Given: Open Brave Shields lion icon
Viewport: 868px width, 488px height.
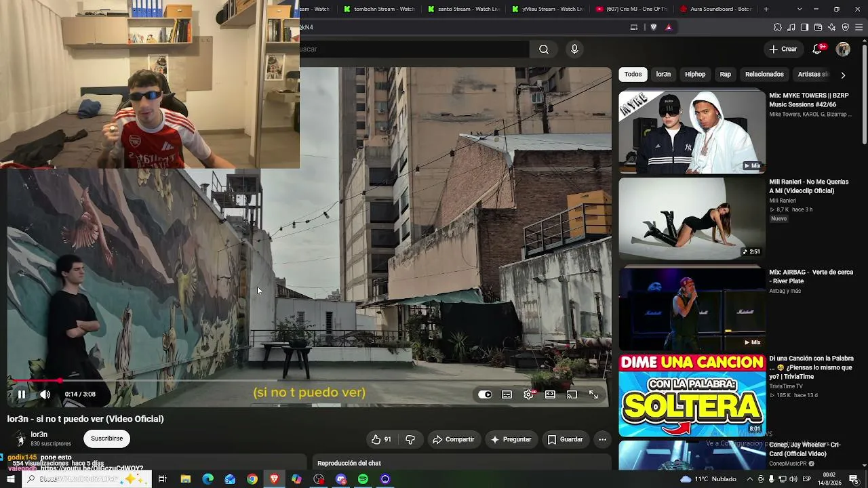Looking at the screenshot, I should click(654, 27).
